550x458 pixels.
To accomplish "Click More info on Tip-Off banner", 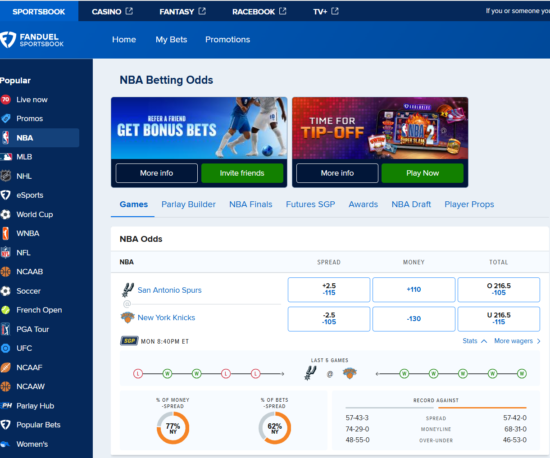I will click(x=337, y=173).
